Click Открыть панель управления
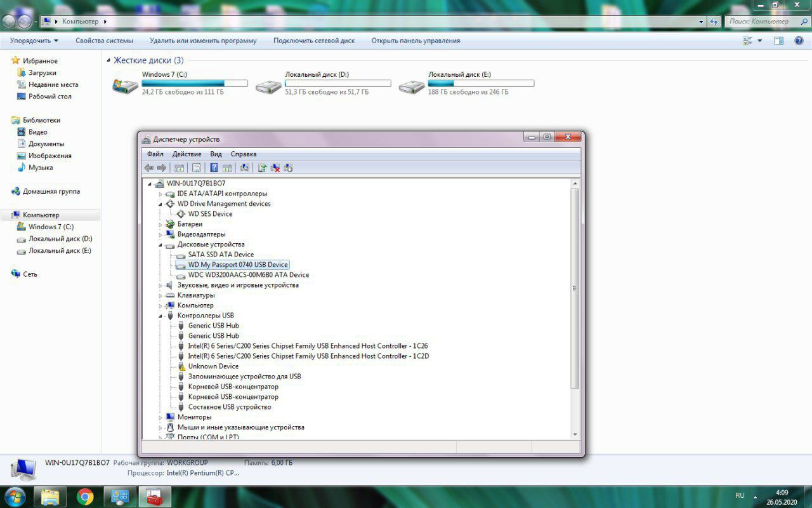812x508 pixels. tap(416, 41)
